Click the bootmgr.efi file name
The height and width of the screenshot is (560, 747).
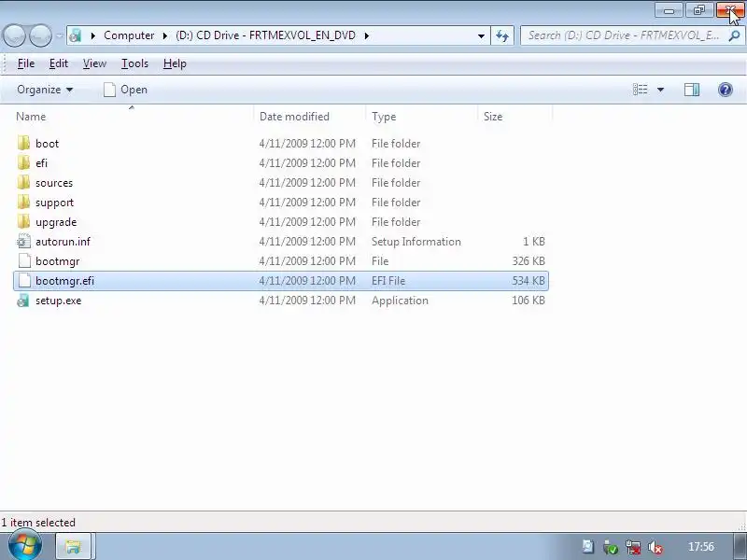click(x=64, y=281)
